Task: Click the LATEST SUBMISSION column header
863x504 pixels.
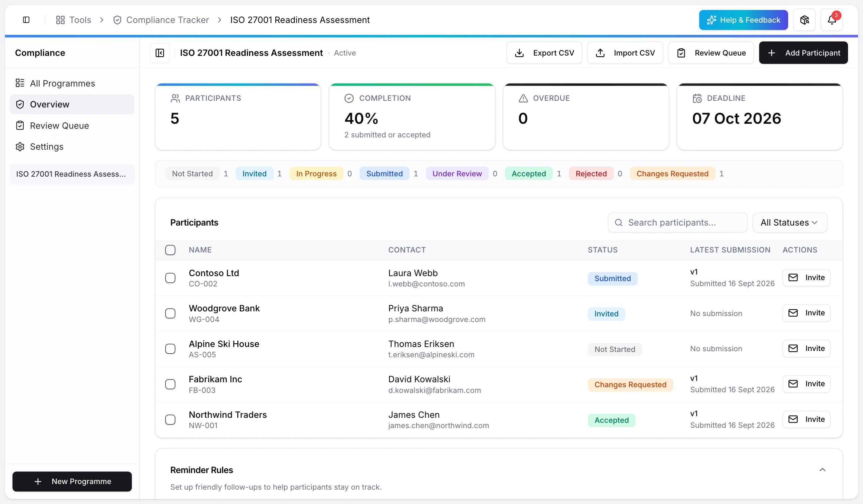Action: click(x=730, y=250)
